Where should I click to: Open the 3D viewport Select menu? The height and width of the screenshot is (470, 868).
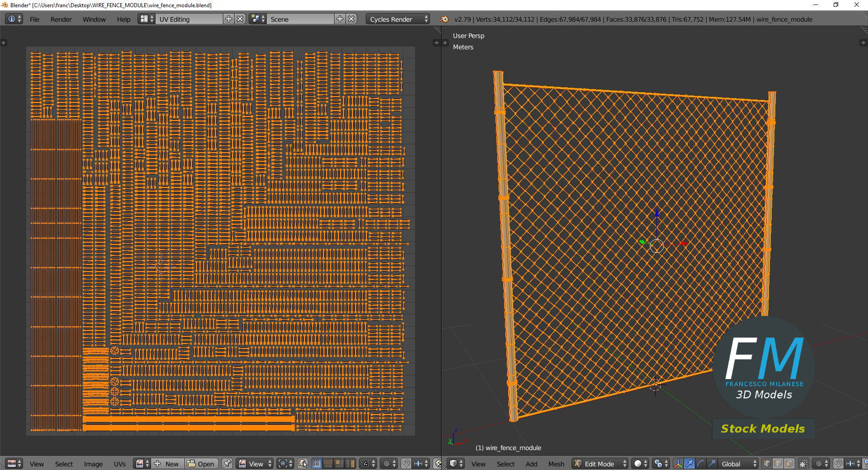[505, 464]
